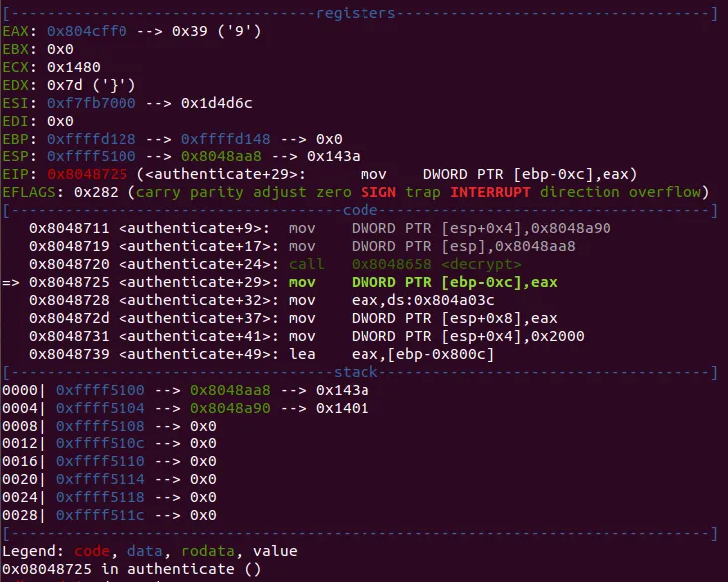Click the INTERRUPT flag in EFLAGS
The width and height of the screenshot is (728, 582).
click(x=490, y=192)
